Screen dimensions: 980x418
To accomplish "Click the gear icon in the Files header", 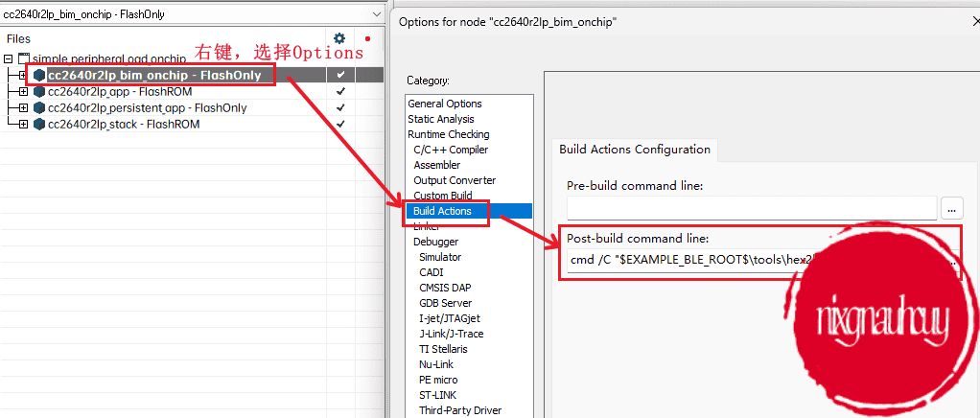I will (338, 38).
